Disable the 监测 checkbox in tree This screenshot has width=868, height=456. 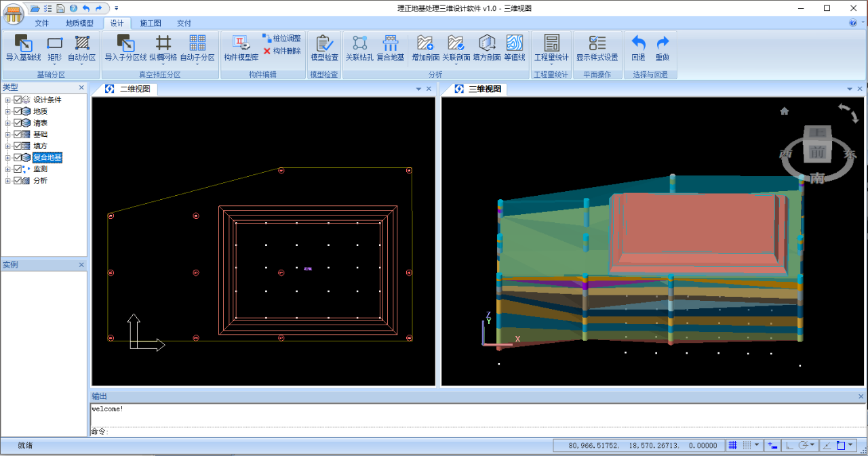point(18,169)
